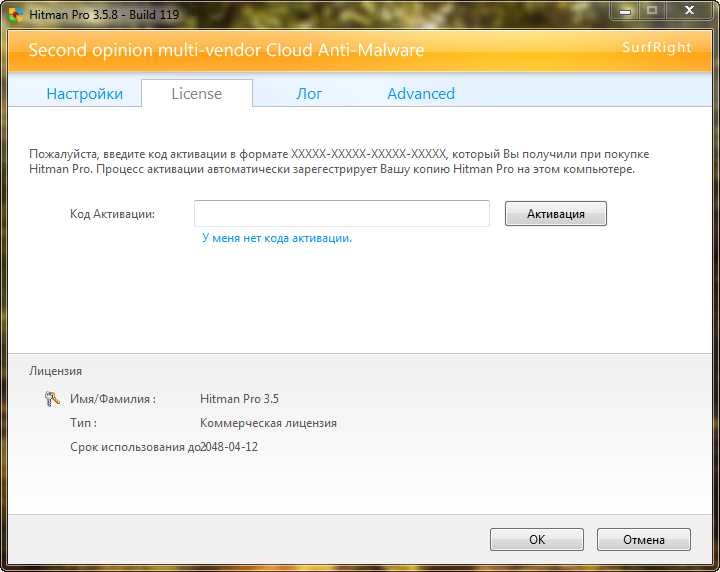Minimize the Hitman Pro window
Screen dimensions: 720x572
point(625,11)
